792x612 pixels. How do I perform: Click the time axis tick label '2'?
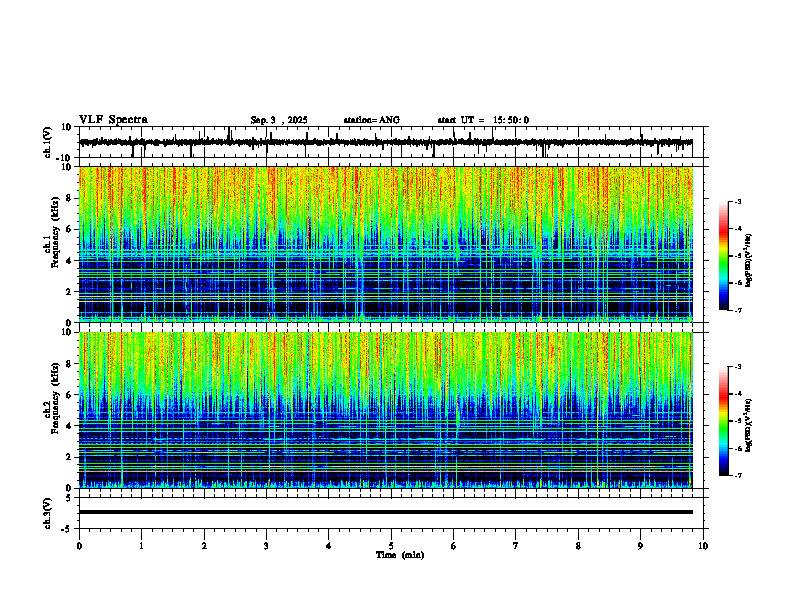pos(204,546)
